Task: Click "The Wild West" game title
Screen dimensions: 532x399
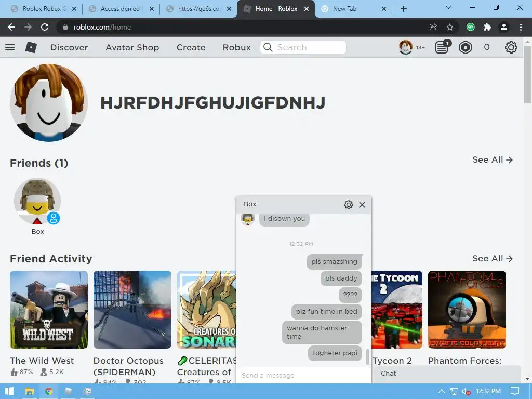Action: 42,361
